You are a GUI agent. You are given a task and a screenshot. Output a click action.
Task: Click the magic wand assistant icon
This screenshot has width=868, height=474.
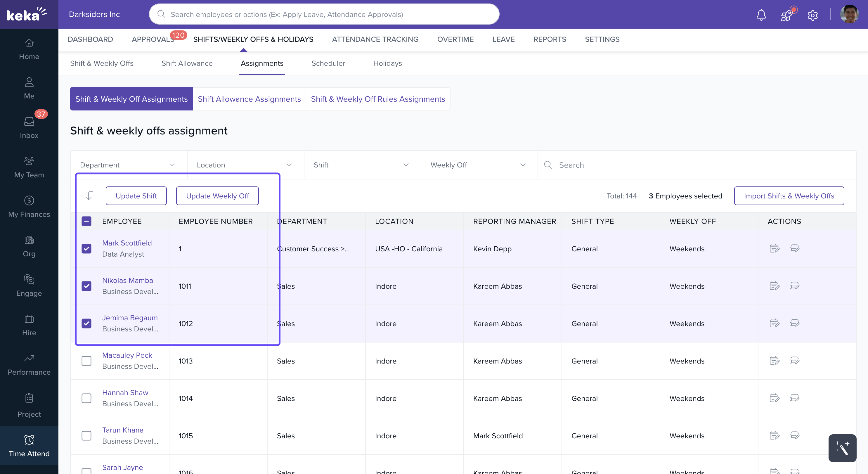(x=842, y=448)
